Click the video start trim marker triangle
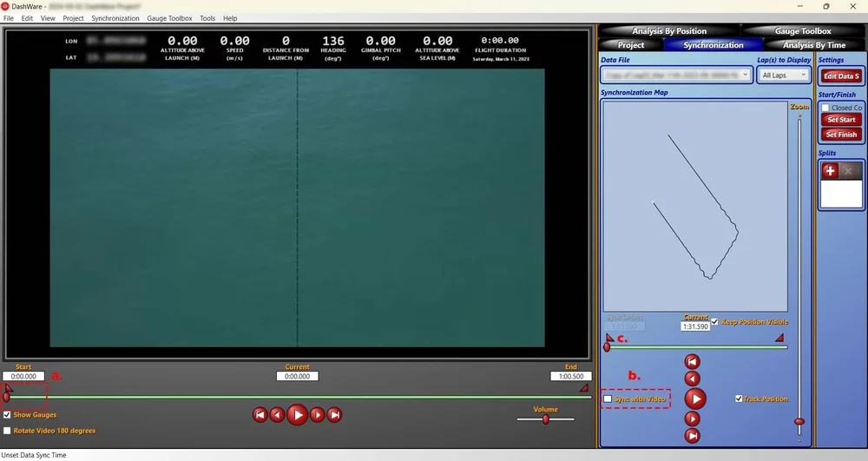Screen dimensions: 868x461 click(9, 387)
